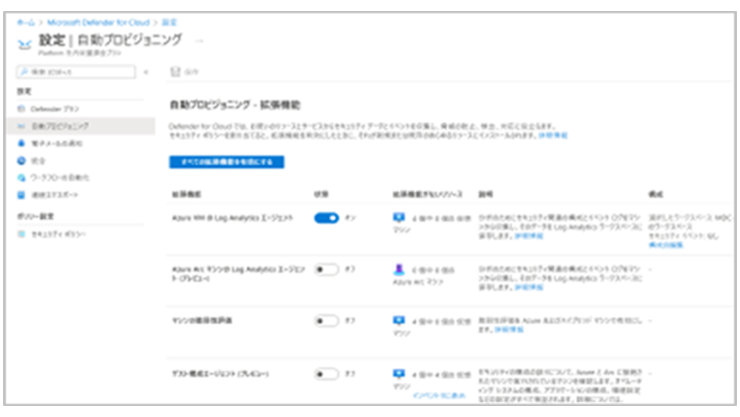Click the 設定 breadcrumb link
Image resolution: width=740 pixels, height=417 pixels.
169,22
